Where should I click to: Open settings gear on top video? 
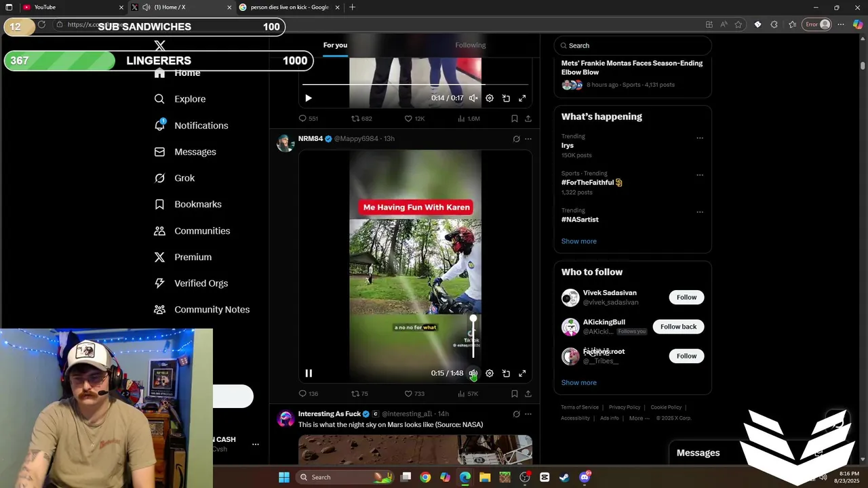pos(490,98)
